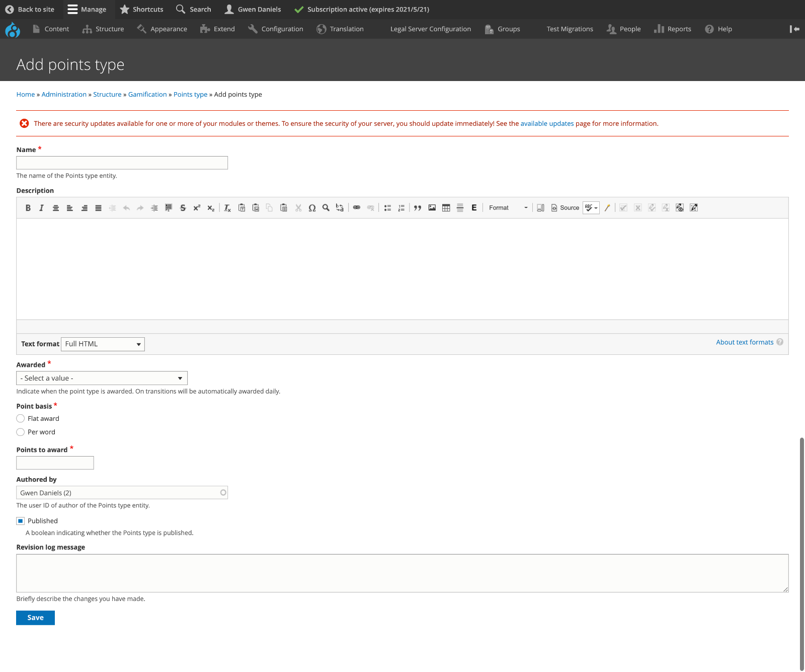Click the Show Blocks icon
The image size is (805, 672).
[540, 208]
